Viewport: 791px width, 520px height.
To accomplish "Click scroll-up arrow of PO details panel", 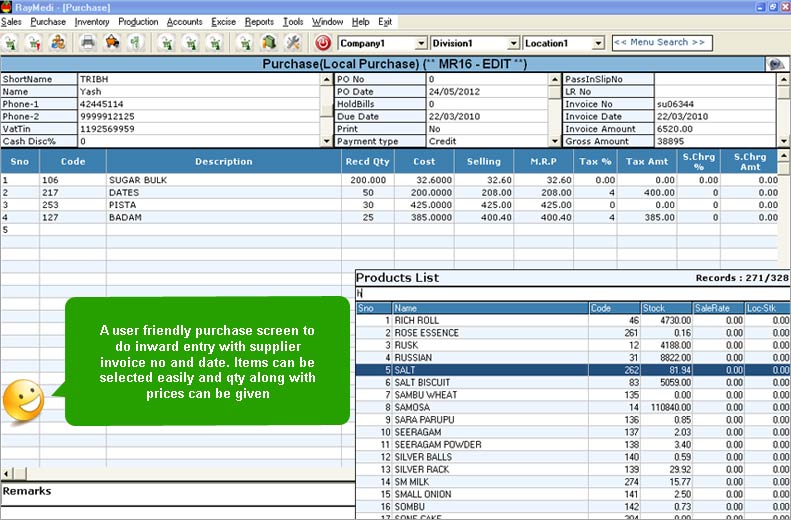I will click(554, 79).
